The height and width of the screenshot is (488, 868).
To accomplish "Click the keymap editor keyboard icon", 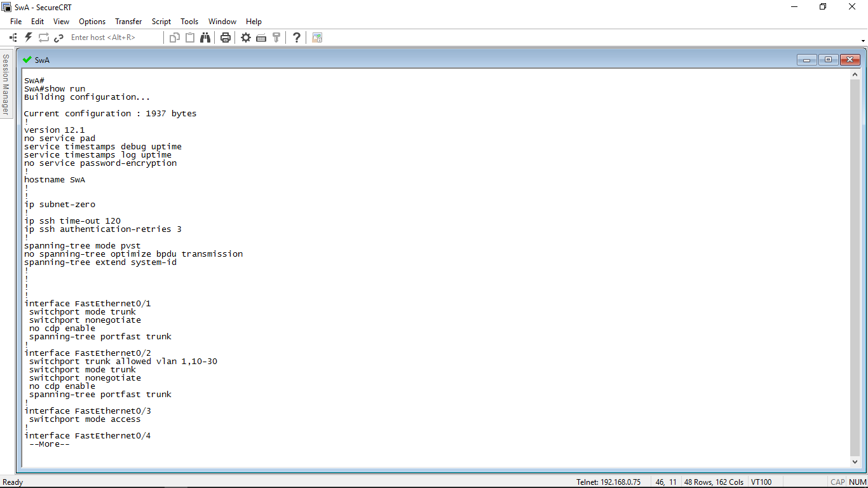I will tap(261, 37).
